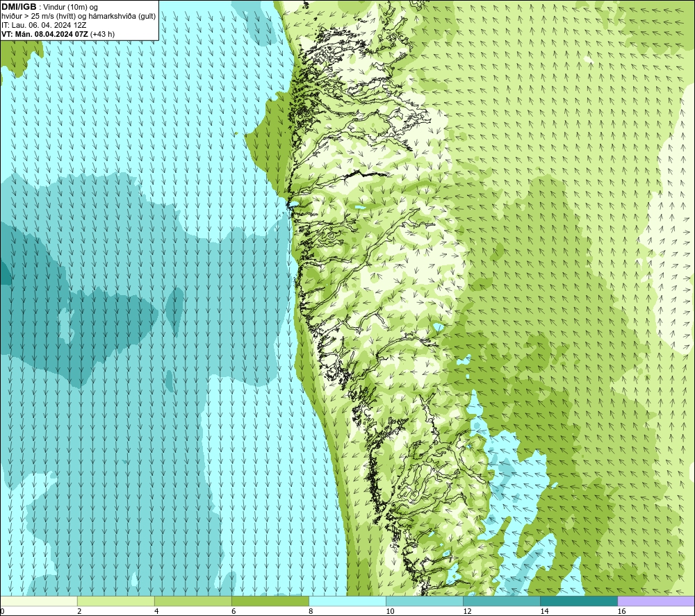
Task: Click the purple above-16 m/s legend swatch
Action: (x=656, y=601)
